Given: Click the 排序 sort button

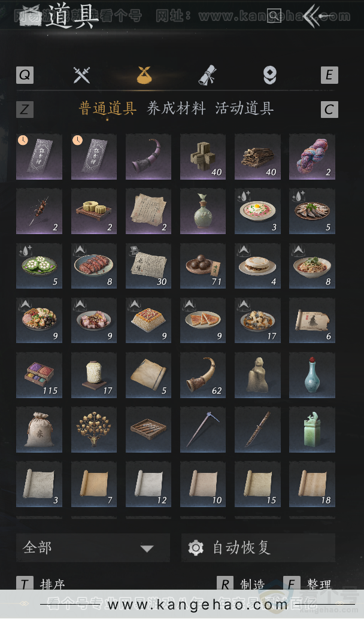Looking at the screenshot, I should (41, 584).
